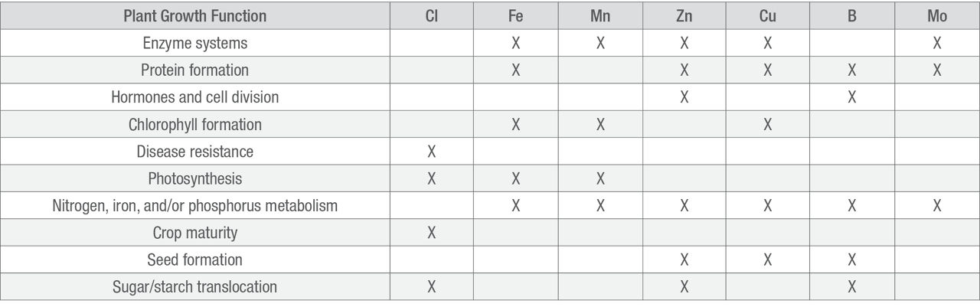Select the Cl column header

tap(431, 16)
